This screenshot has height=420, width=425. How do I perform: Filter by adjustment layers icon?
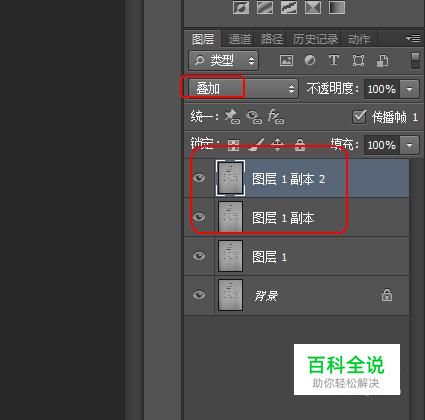point(310,60)
